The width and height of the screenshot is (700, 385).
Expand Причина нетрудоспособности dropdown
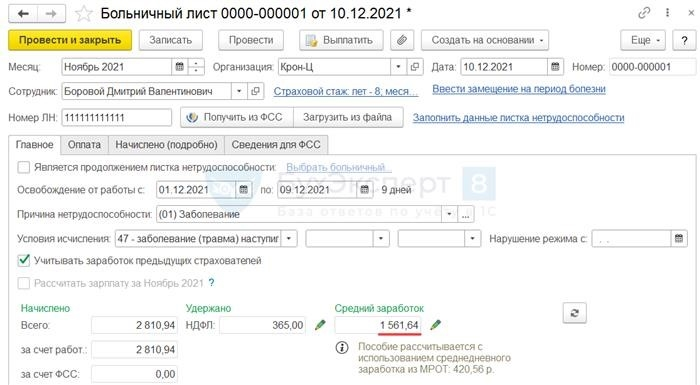point(449,214)
